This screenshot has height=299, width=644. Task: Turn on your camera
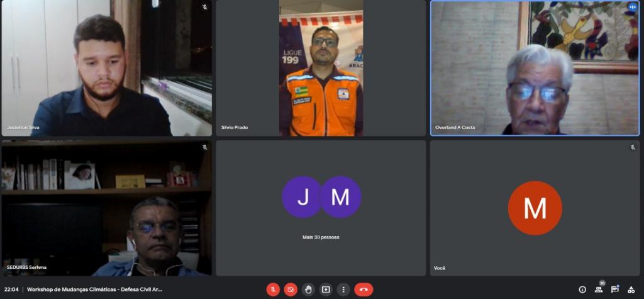tap(291, 290)
